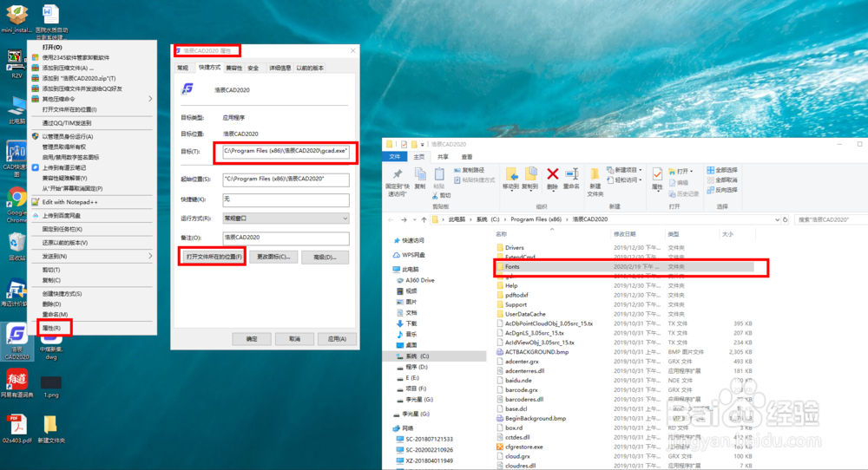Image resolution: width=868 pixels, height=470 pixels.
Task: Expand 发送到(N) submenu arrow
Action: point(150,256)
